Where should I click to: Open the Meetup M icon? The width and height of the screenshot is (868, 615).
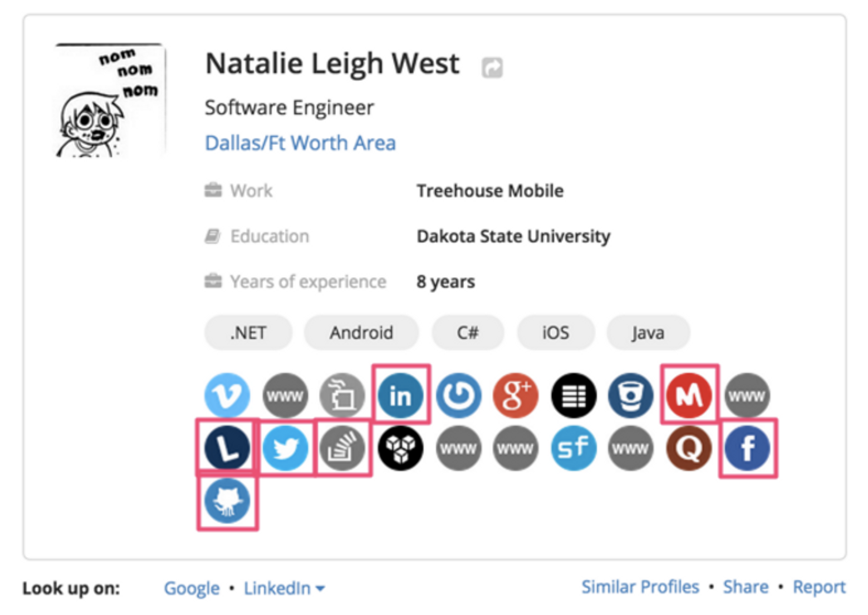point(689,395)
